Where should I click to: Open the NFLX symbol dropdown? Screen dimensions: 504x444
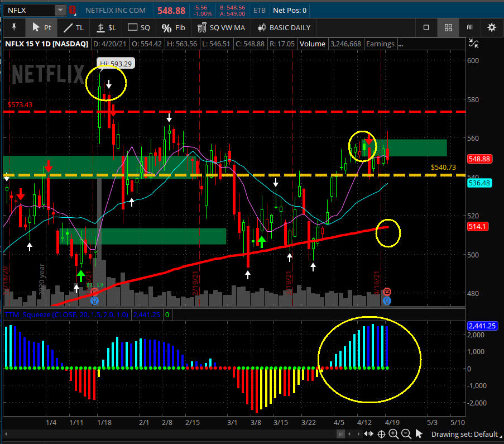coord(59,10)
